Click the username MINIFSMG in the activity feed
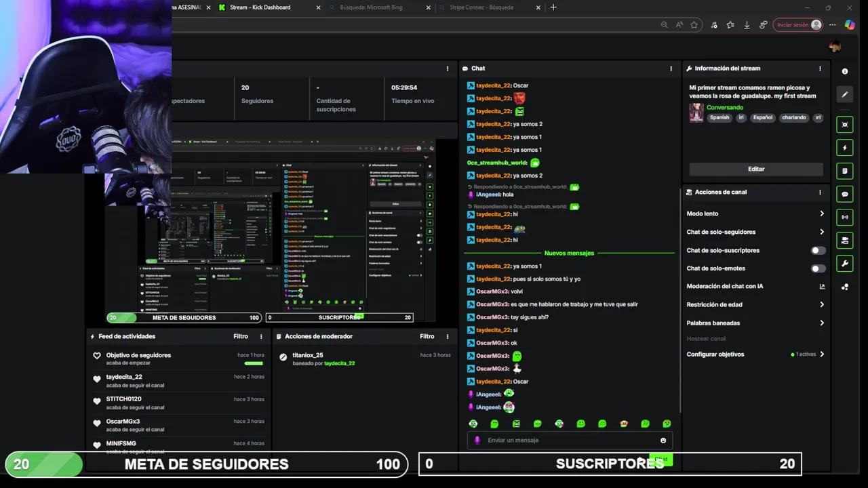The height and width of the screenshot is (488, 868). click(121, 443)
